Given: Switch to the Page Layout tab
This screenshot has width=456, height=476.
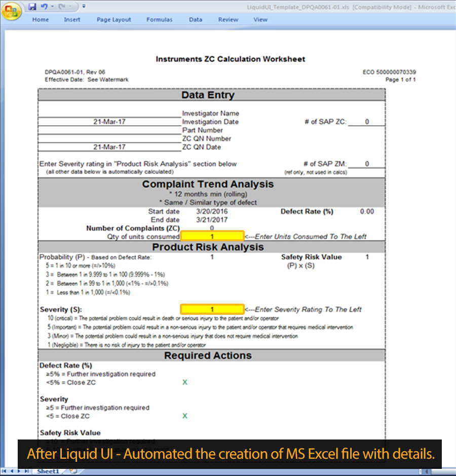Looking at the screenshot, I should pyautogui.click(x=113, y=20).
